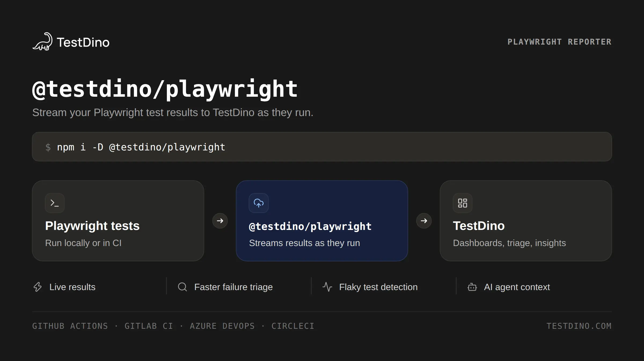Click the terminal prompt icon in Playwright tests card

pyautogui.click(x=55, y=203)
